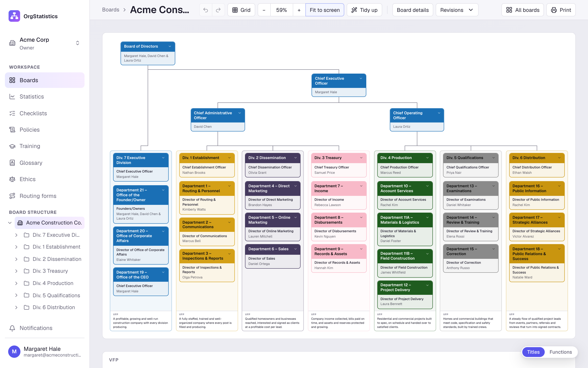Open the Div. 5 Qualifications card chevron
Viewport: 588px width, 368px height.
coord(493,158)
